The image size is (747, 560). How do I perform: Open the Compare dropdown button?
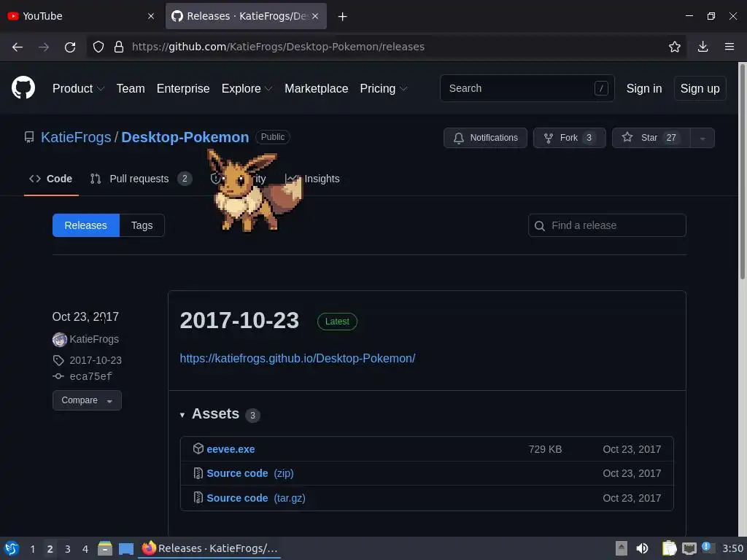point(88,400)
